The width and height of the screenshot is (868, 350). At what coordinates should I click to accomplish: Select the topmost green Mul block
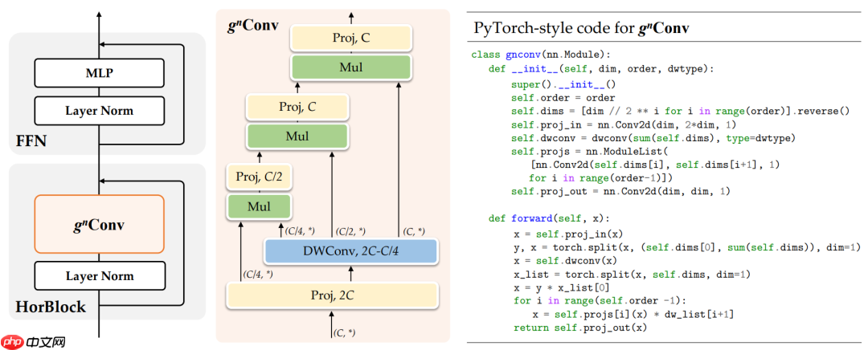[351, 67]
